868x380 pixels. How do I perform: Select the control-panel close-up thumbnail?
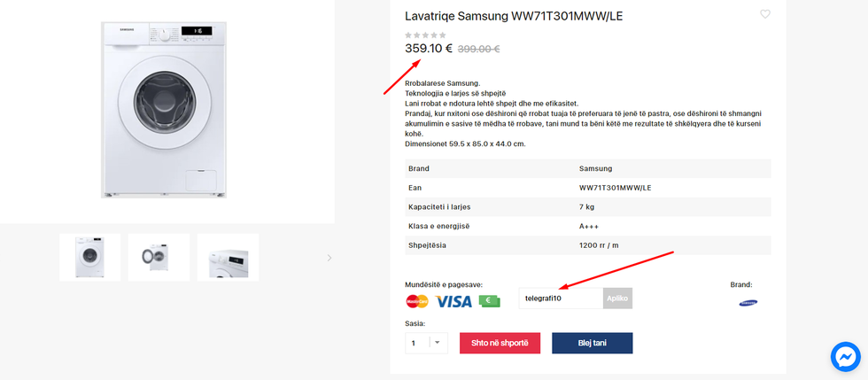click(228, 258)
